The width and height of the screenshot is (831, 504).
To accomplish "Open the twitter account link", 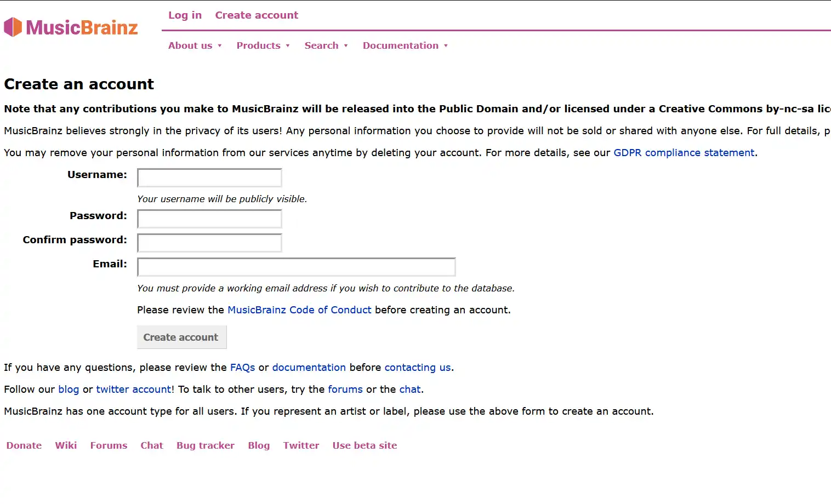I will click(134, 390).
